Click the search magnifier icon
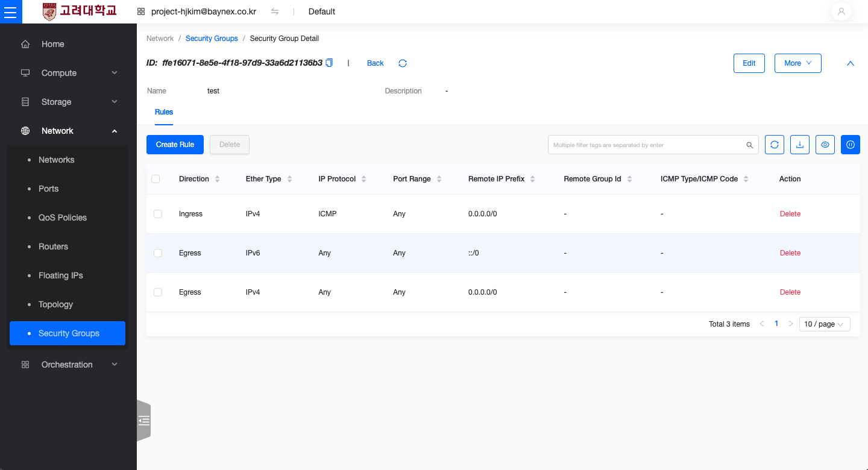Viewport: 868px width, 470px height. click(750, 145)
